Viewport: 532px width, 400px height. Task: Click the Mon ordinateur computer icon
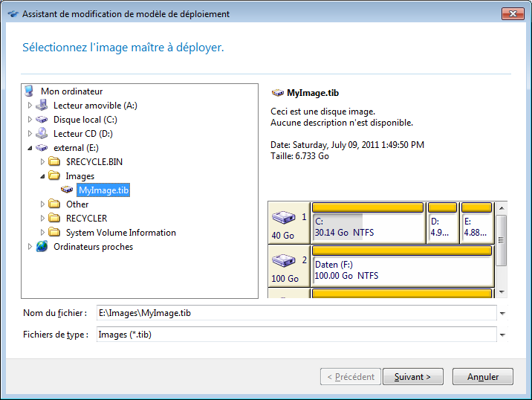29,91
